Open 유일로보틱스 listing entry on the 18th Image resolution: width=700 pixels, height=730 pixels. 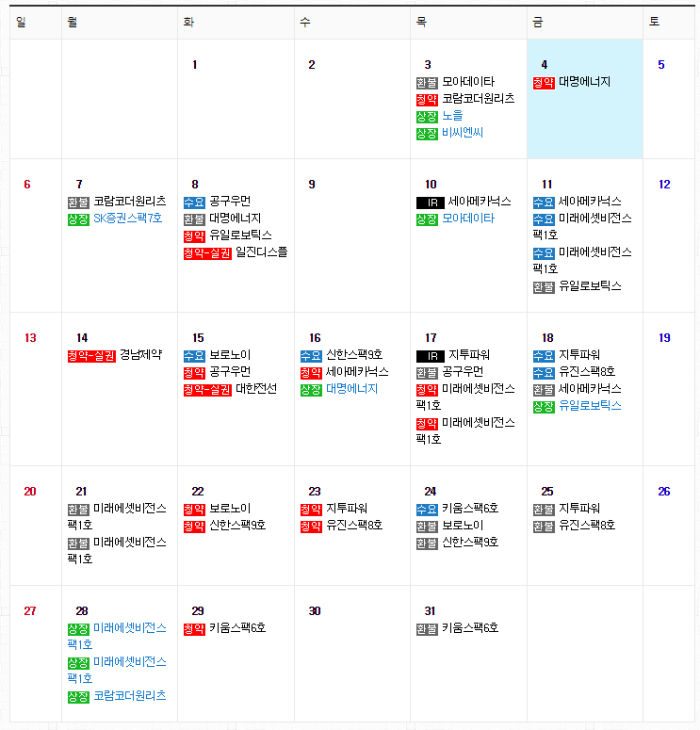click(590, 406)
